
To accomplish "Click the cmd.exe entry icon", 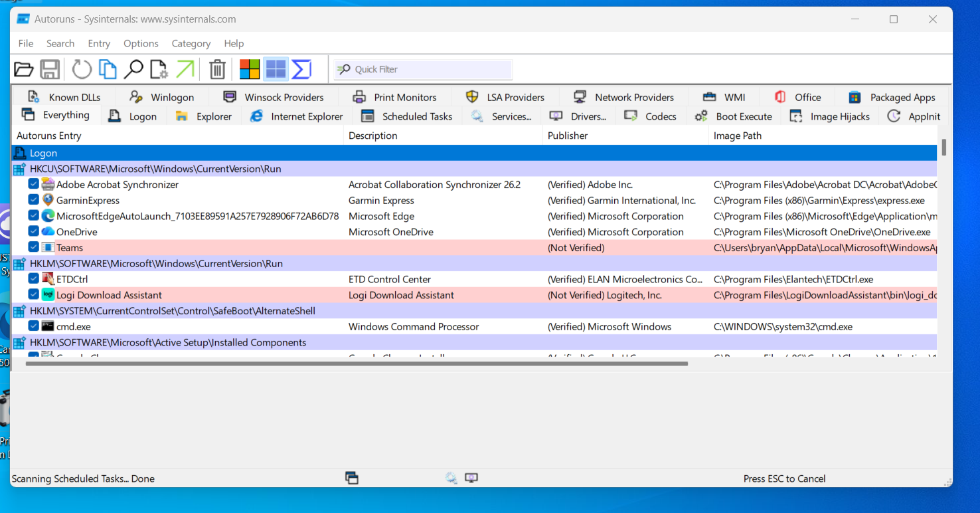I will click(x=48, y=326).
